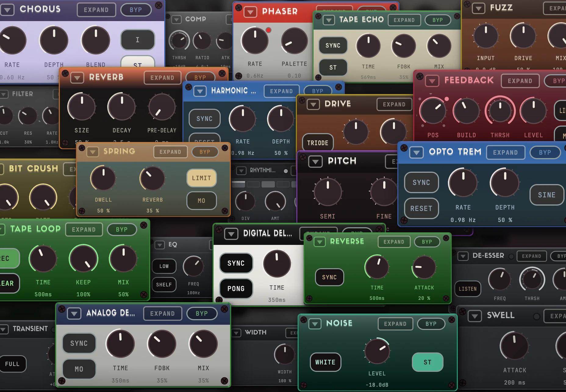Adjust the Reverb SIZE knob
This screenshot has height=392, width=566.
[x=82, y=107]
